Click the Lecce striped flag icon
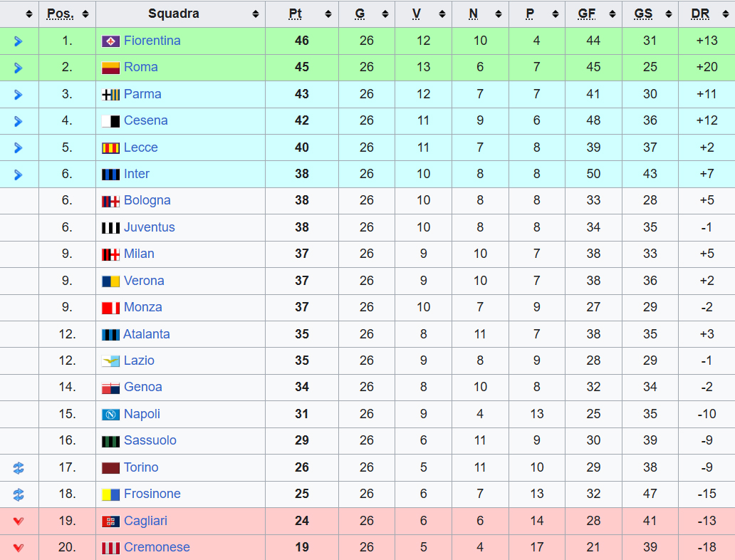Image resolution: width=735 pixels, height=560 pixels. (110, 148)
